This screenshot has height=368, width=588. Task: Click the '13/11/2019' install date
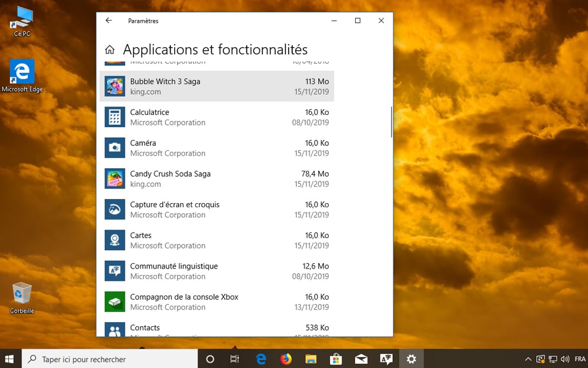click(312, 307)
